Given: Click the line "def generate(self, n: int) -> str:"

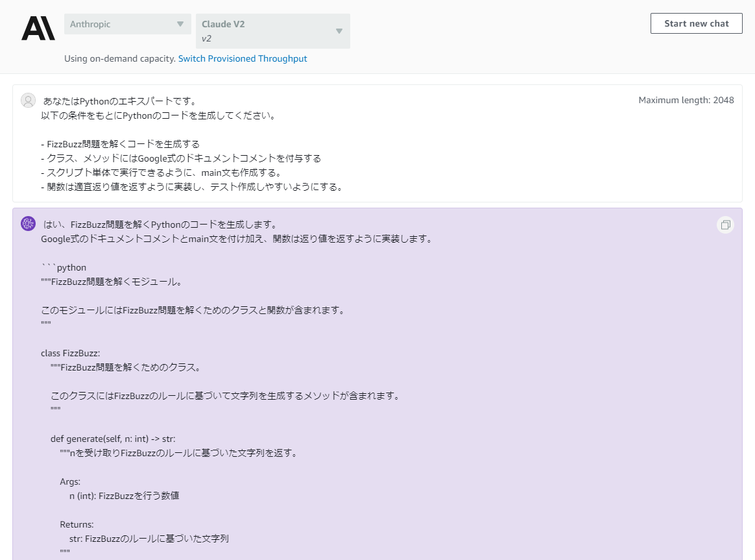Looking at the screenshot, I should coord(113,439).
